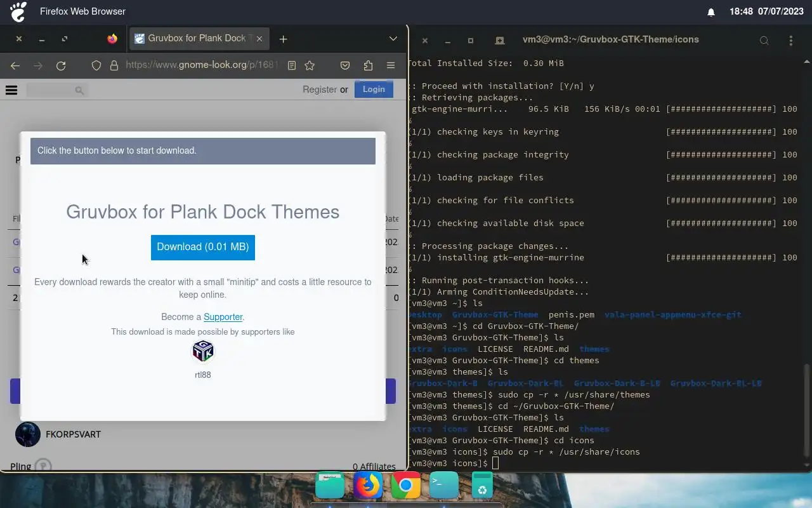Click the tracking protection shield icon
Viewport: 812px width, 508px height.
click(x=96, y=65)
